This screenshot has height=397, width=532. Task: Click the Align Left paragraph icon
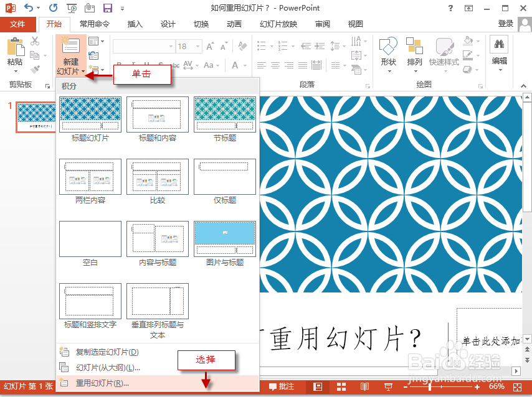coord(261,65)
